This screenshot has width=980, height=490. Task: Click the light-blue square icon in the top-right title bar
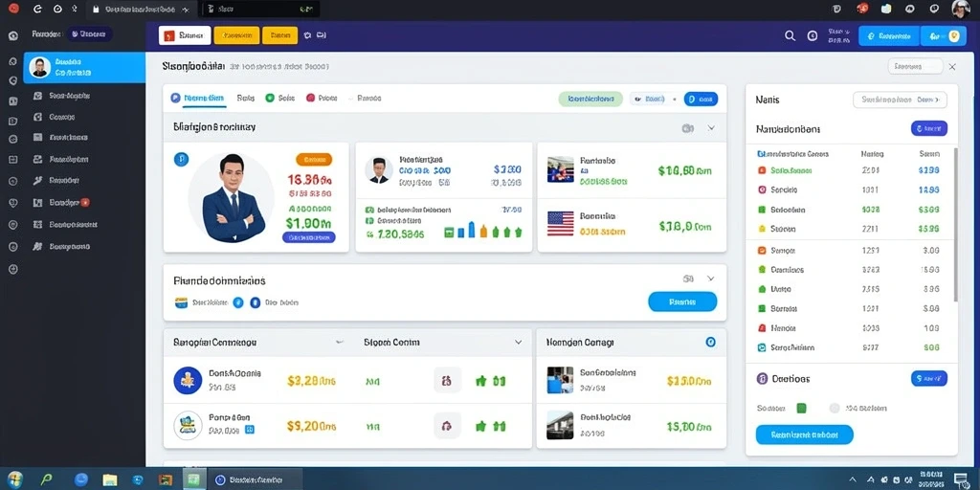[885, 9]
